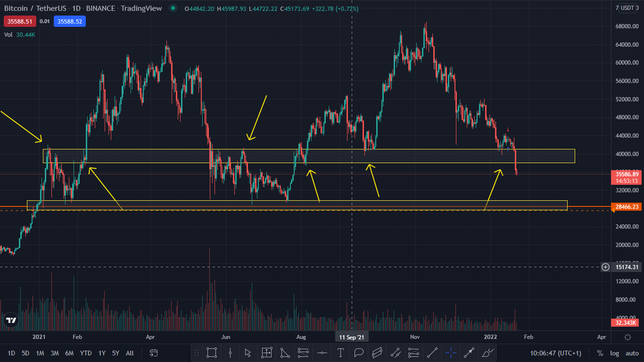
Task: Click the Nov label on time axis
Action: 414,337
